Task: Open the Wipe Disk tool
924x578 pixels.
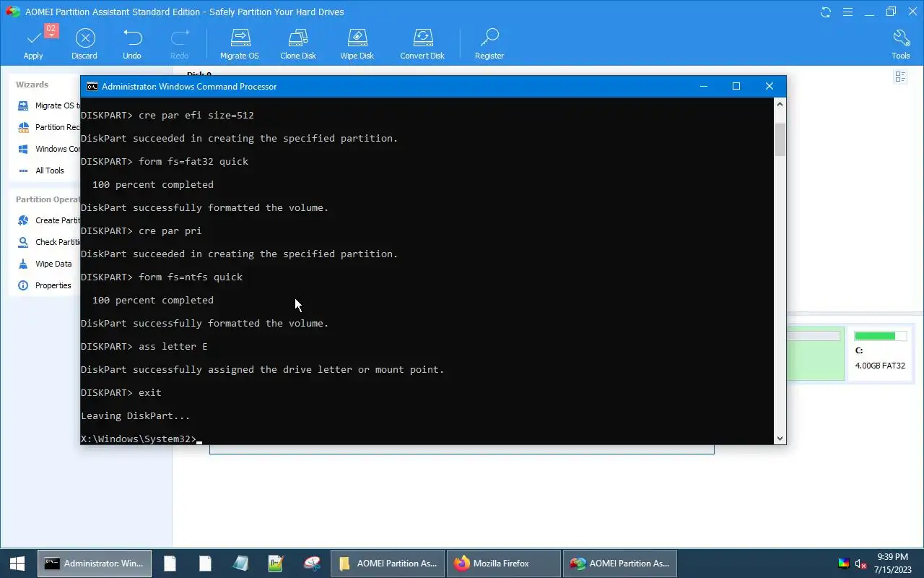Action: click(x=357, y=44)
